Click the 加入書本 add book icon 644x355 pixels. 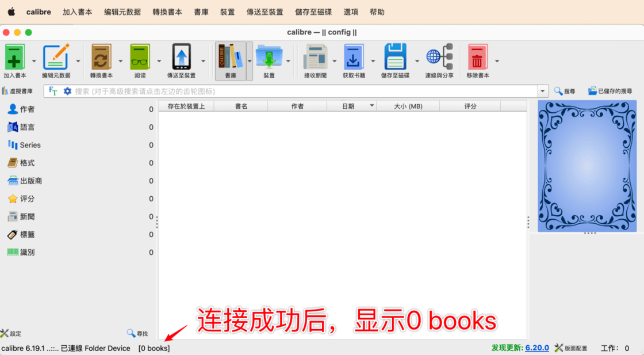[15, 58]
